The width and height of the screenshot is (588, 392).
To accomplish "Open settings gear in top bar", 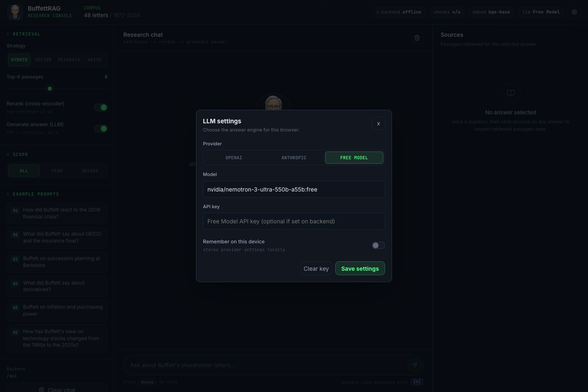I will click(574, 12).
